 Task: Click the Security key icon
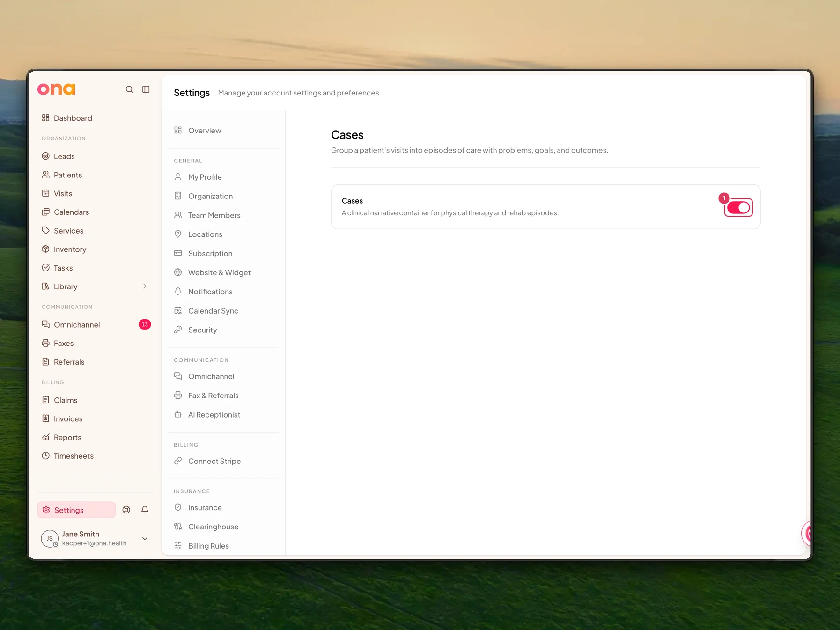pos(178,330)
